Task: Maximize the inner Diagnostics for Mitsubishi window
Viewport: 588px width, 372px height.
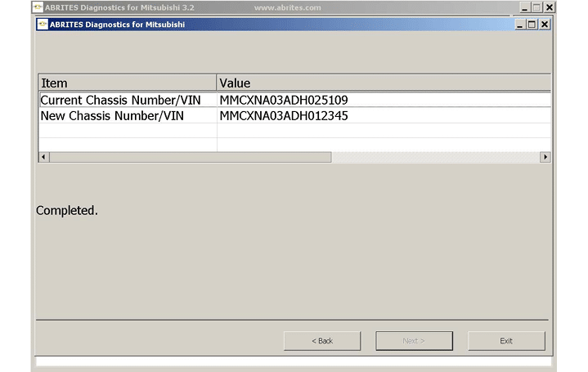Action: (532, 25)
